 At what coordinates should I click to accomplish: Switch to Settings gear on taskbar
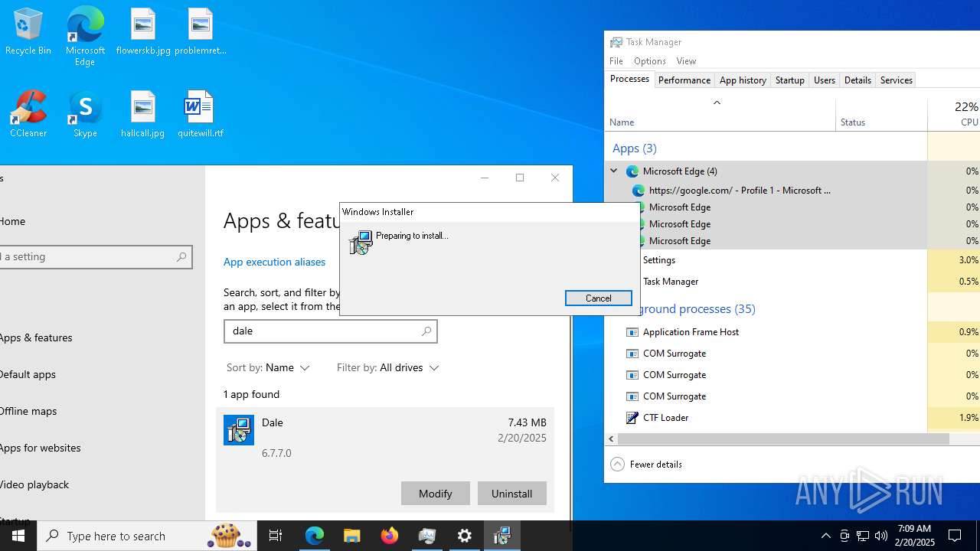click(x=465, y=536)
